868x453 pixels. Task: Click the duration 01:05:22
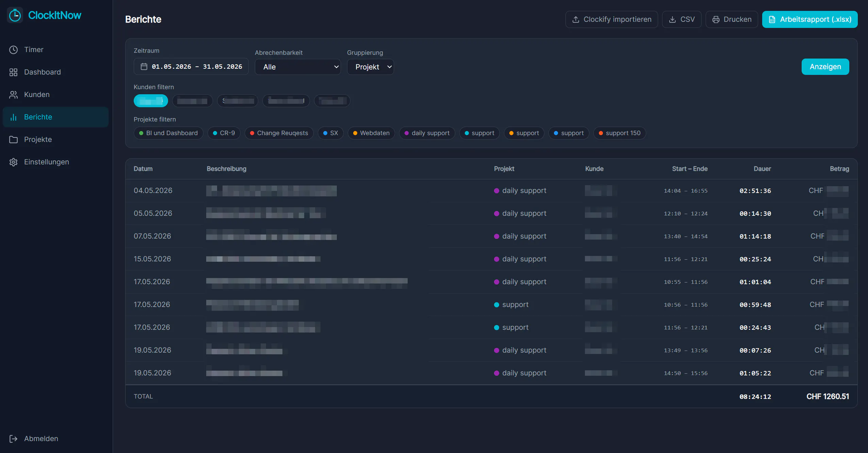coord(755,373)
